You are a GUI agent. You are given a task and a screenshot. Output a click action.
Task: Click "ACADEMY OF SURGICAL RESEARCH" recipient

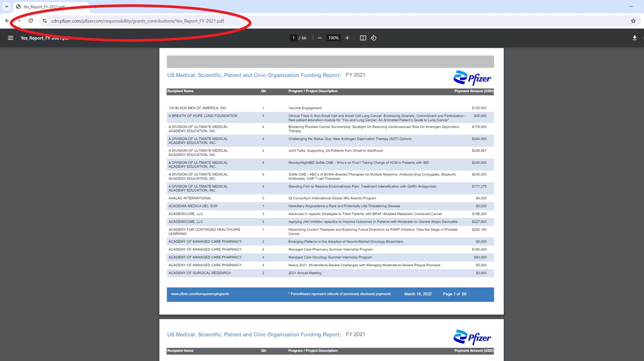(200, 273)
